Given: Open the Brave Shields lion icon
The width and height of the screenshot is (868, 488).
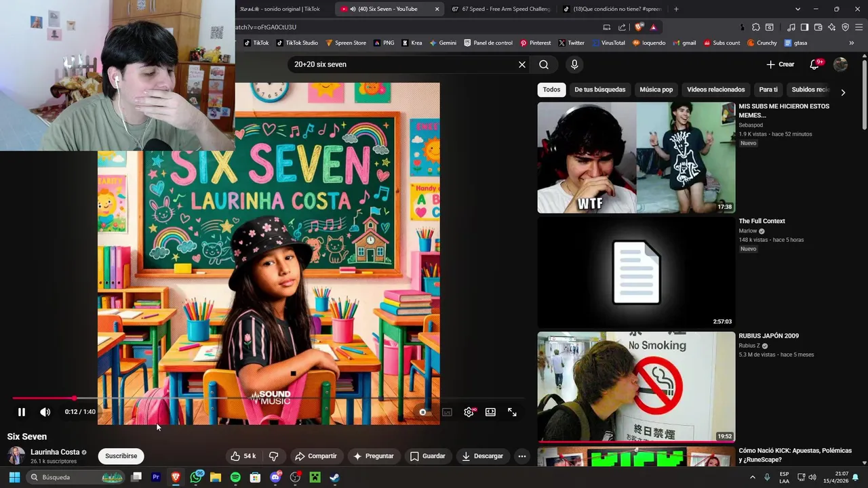Looking at the screenshot, I should click(x=639, y=27).
